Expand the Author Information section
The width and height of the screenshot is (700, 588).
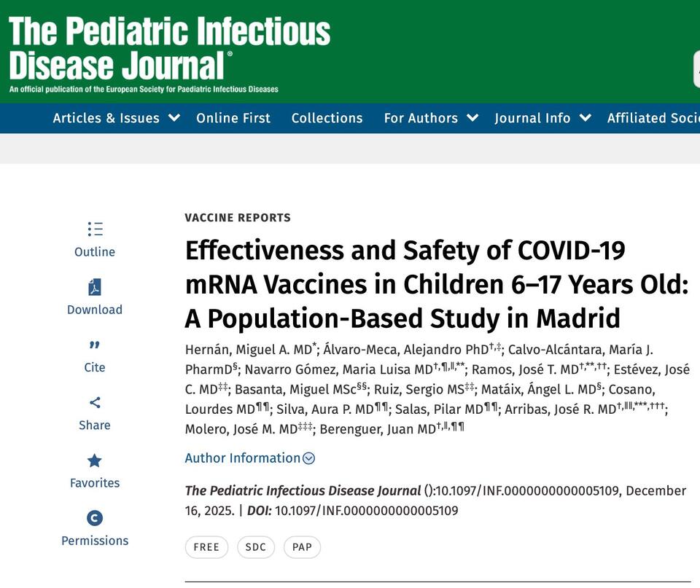pos(246,458)
